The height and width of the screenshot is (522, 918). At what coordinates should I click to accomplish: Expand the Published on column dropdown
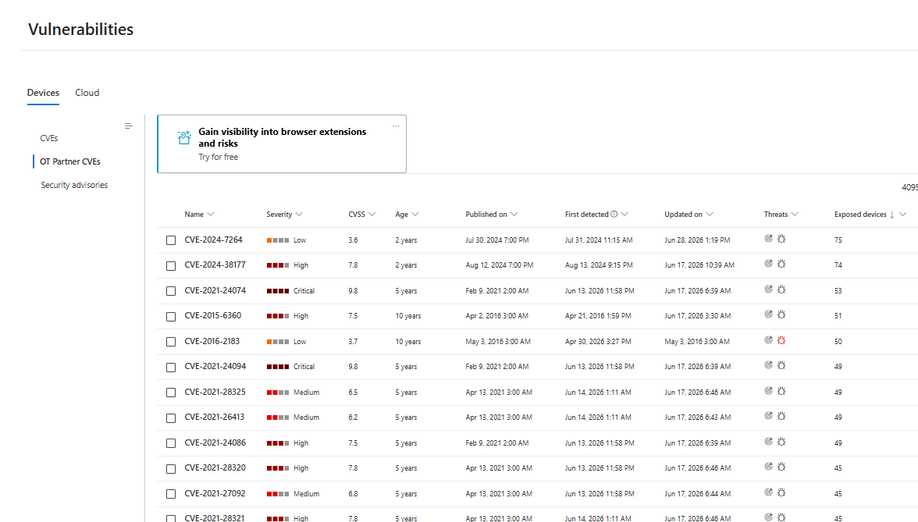tap(514, 214)
